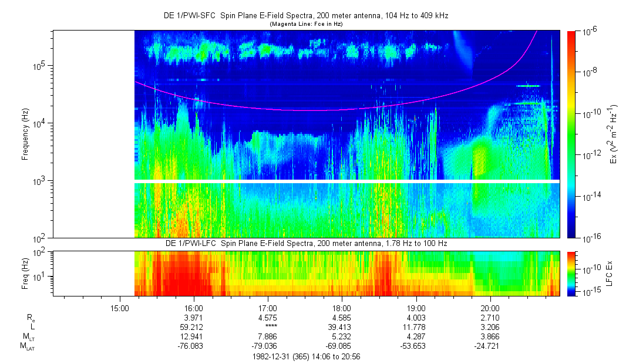The height and width of the screenshot is (364, 636).
Task: Click the Re value 2.710
Action: 490,317
